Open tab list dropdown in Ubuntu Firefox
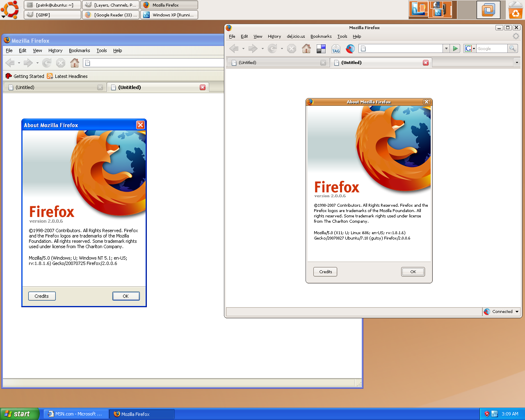The width and height of the screenshot is (525, 420). pyautogui.click(x=517, y=63)
